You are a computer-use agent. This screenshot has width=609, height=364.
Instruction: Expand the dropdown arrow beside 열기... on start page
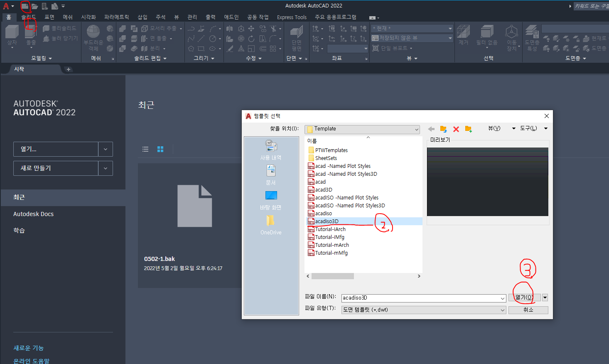pos(106,149)
